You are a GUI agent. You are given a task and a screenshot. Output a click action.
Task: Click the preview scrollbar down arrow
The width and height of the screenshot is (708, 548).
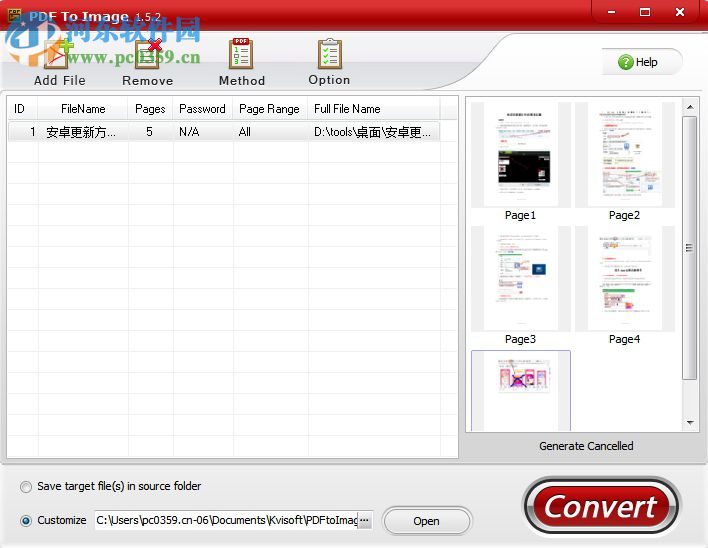click(690, 423)
